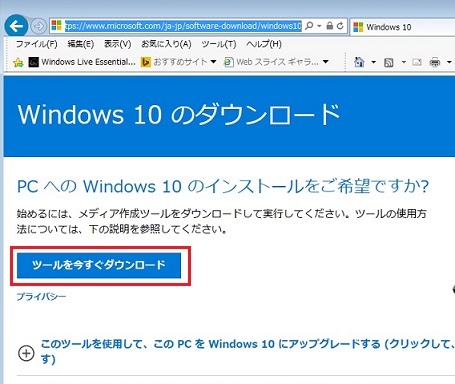Image resolution: width=455 pixels, height=384 pixels.
Task: Click the Windows 10 のダウンロード heading
Action: coord(179,114)
